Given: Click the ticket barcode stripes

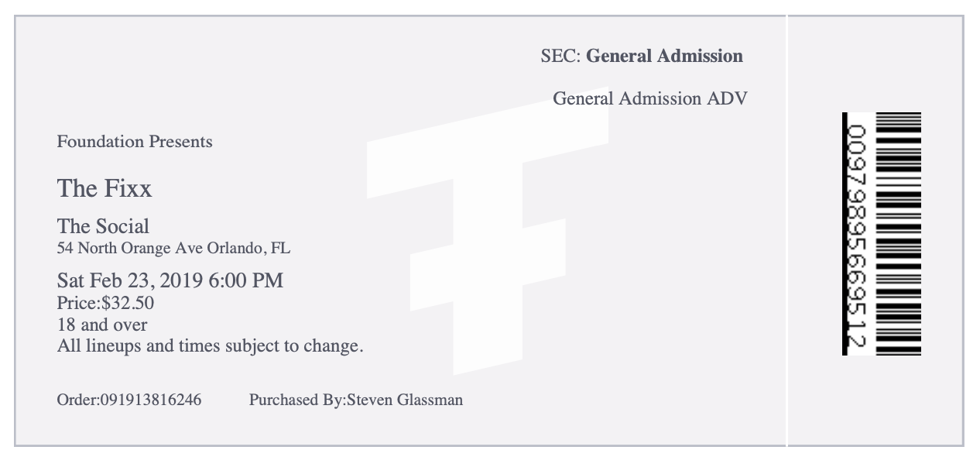Looking at the screenshot, I should point(898,234).
